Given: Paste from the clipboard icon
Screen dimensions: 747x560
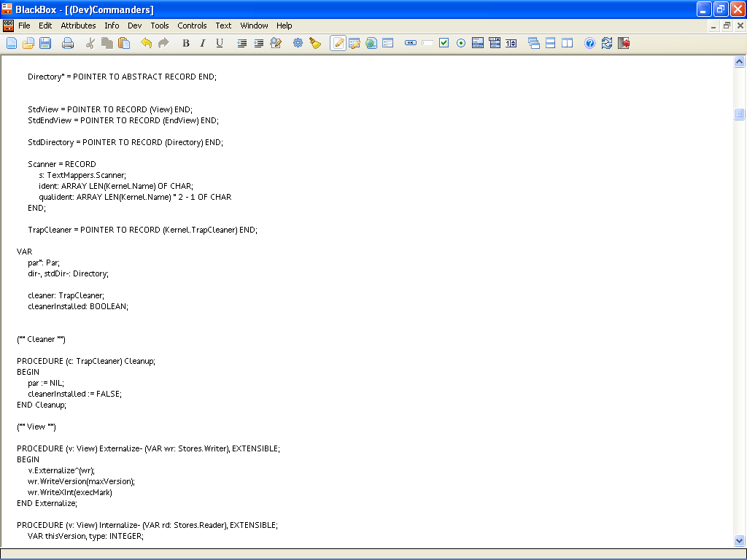Looking at the screenshot, I should [124, 43].
